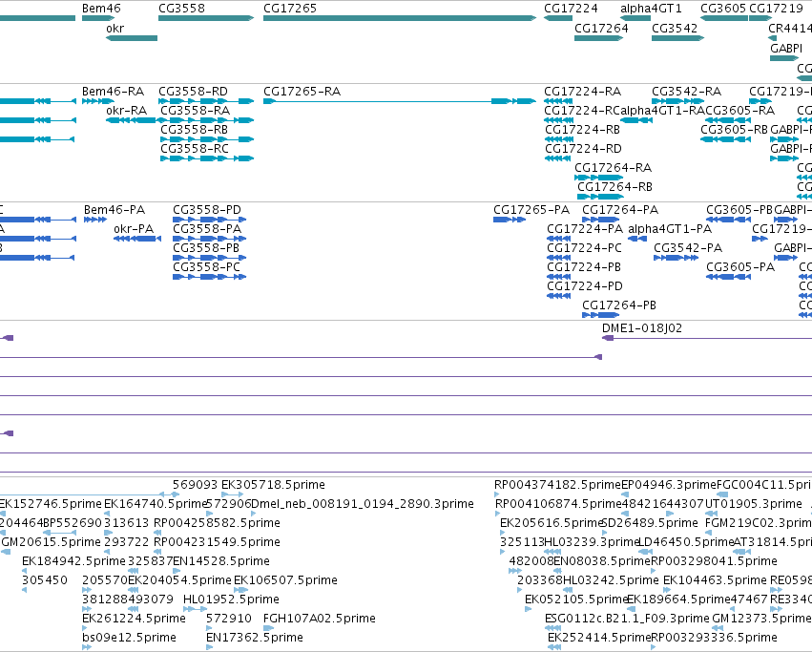Open the RP004258582.5prime EST label
The image size is (812, 652).
[x=217, y=523]
